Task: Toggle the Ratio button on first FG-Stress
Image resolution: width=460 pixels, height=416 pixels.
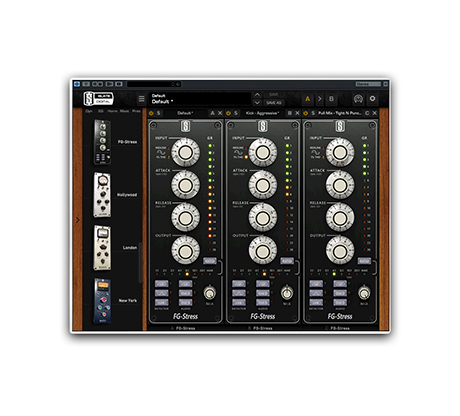Action: [x=210, y=261]
